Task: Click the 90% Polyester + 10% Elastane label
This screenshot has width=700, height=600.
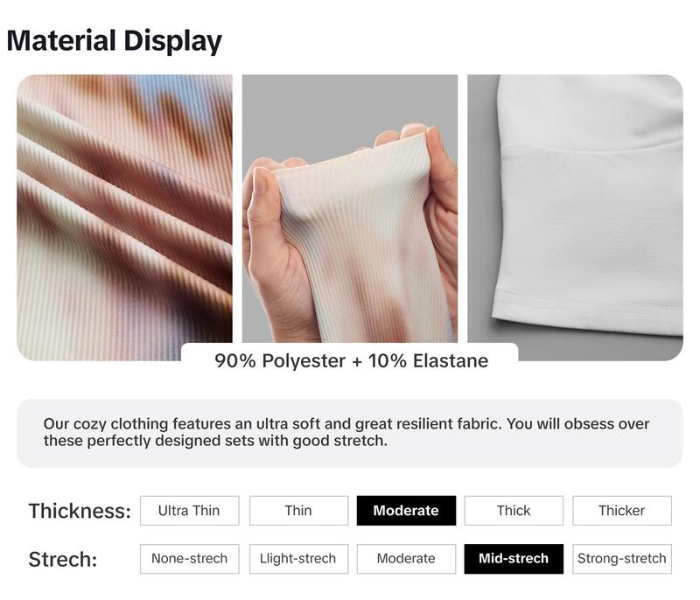Action: click(x=351, y=361)
